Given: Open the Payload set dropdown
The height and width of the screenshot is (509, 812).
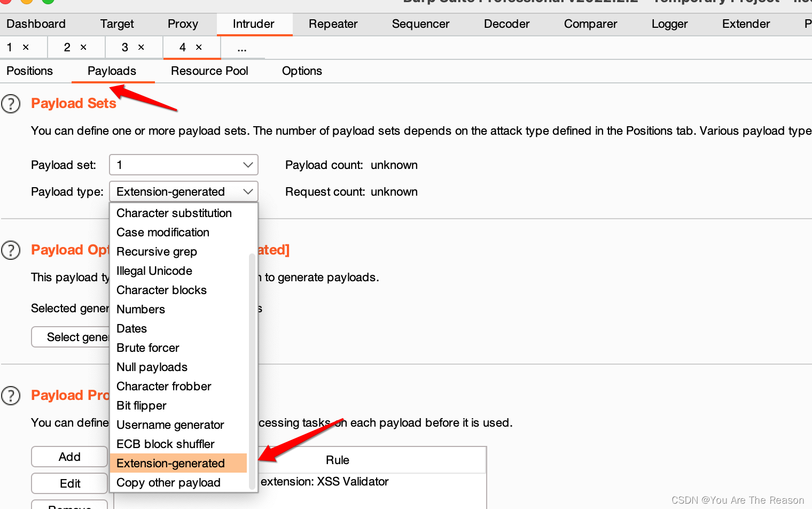Looking at the screenshot, I should pyautogui.click(x=184, y=165).
